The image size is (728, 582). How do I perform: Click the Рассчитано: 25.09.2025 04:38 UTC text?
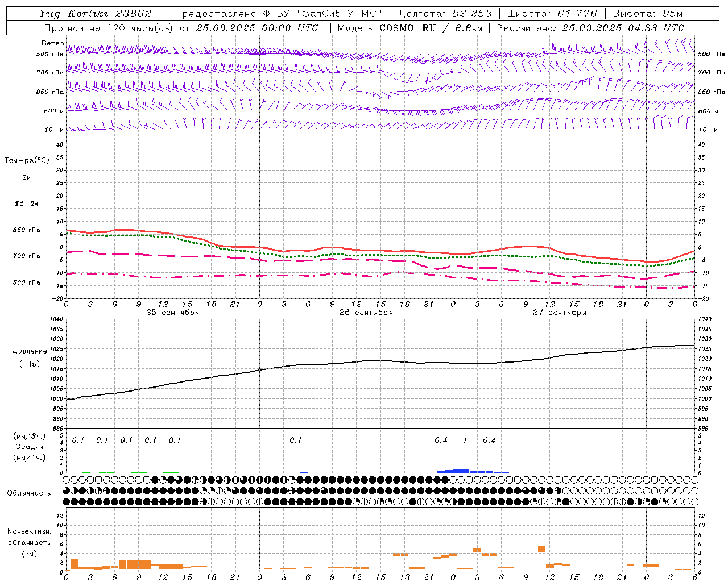[x=590, y=28]
